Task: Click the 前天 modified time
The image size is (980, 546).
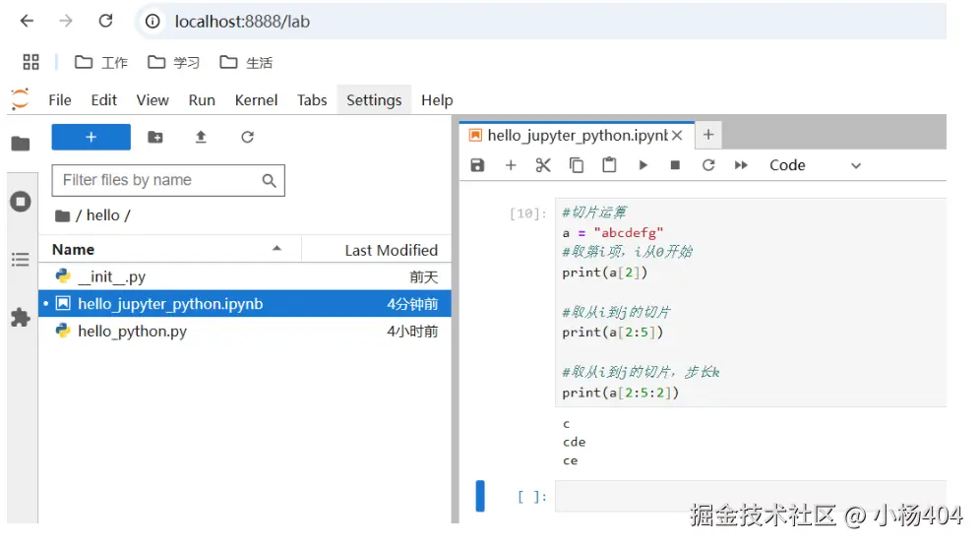Action: [x=424, y=276]
